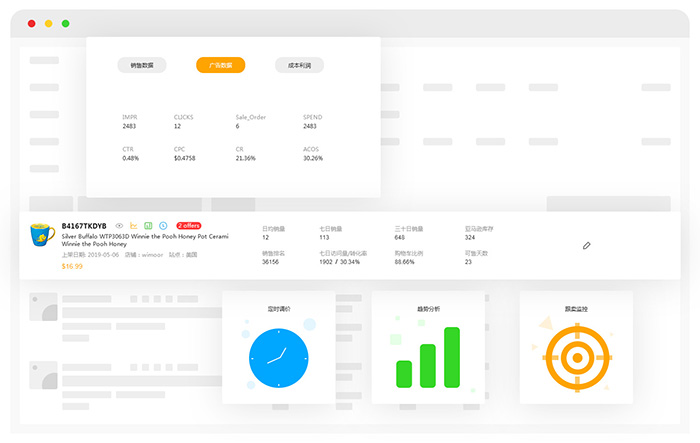Click the yellow macOS minimize window button

click(48, 23)
